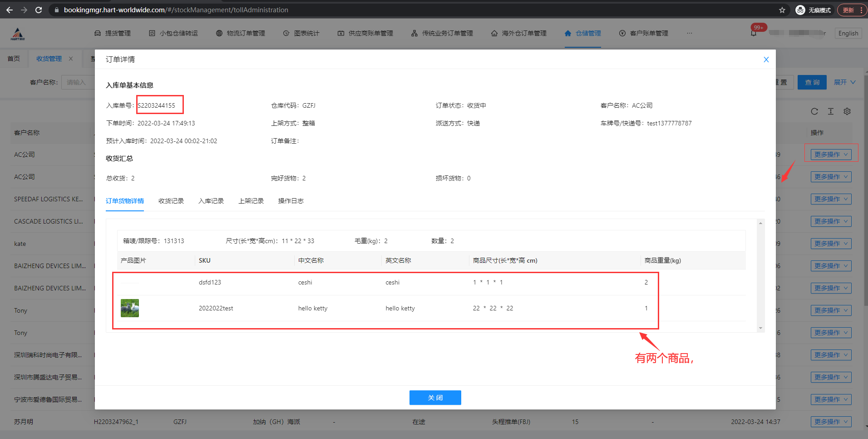The image size is (868, 439).
Task: Open the more menus ellipsis in navigation
Action: click(x=689, y=33)
